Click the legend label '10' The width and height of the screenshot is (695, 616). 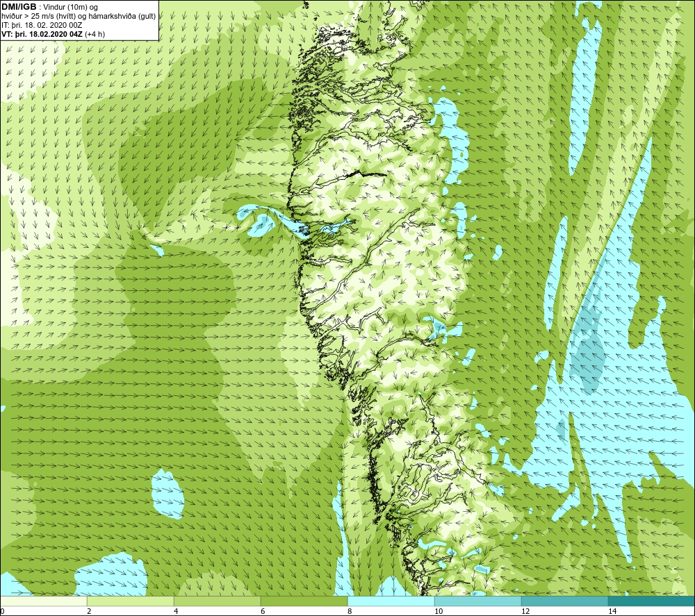point(439,611)
